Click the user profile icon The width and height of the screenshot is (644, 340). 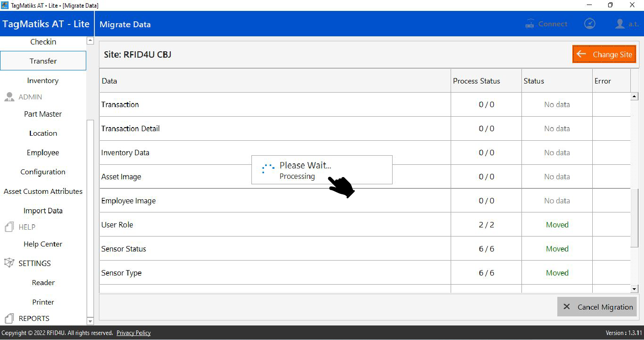pos(620,24)
